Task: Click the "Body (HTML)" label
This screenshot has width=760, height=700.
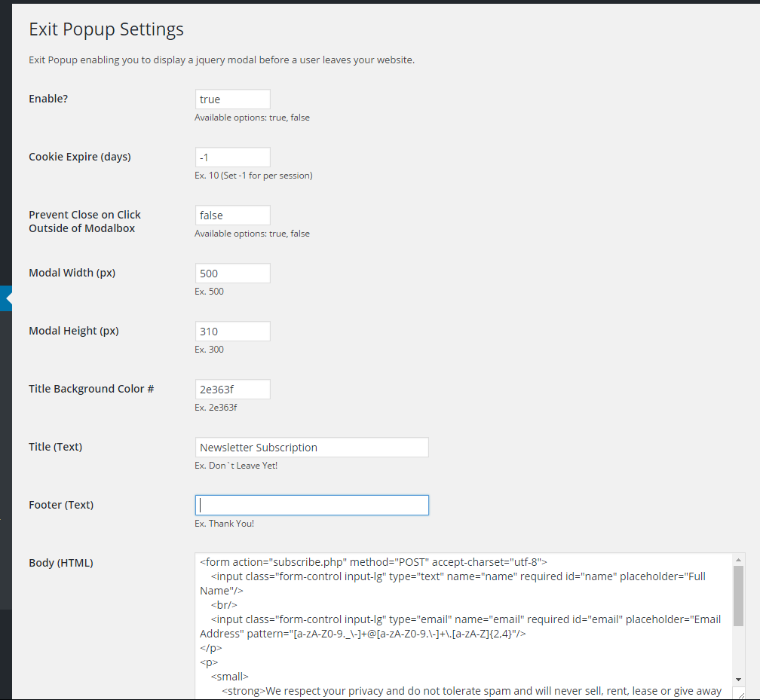Action: click(61, 563)
